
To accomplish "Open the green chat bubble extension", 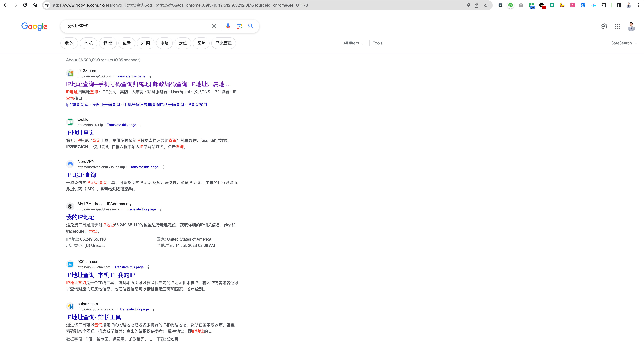I will [x=552, y=5].
